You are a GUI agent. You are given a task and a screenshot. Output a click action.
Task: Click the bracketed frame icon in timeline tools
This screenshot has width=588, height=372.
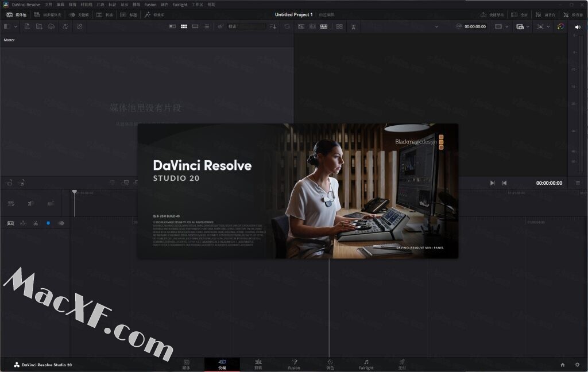pos(10,223)
